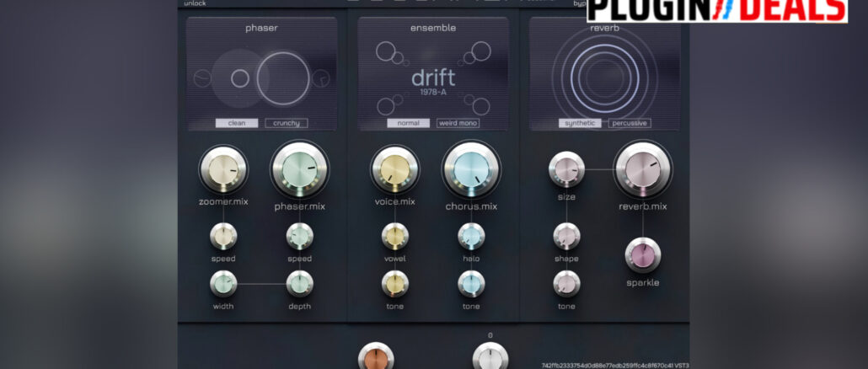This screenshot has width=868, height=369.
Task: Click the chorus.mix knob
Action: [472, 169]
